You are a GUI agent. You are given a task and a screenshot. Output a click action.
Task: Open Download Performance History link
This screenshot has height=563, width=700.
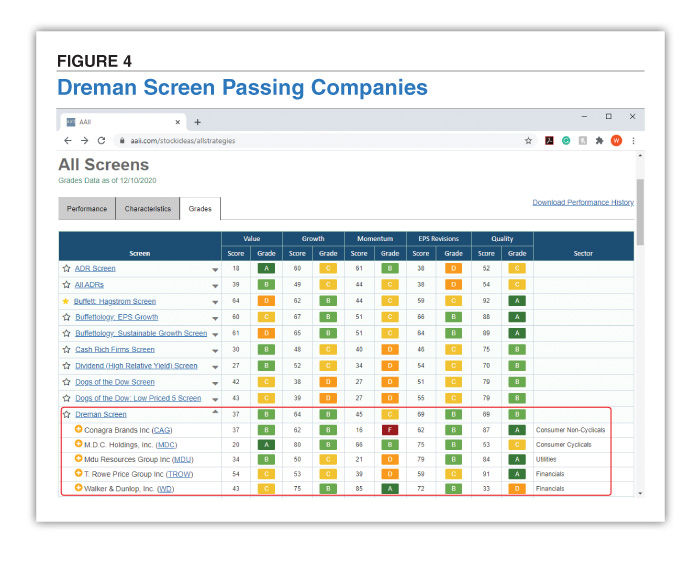[583, 202]
